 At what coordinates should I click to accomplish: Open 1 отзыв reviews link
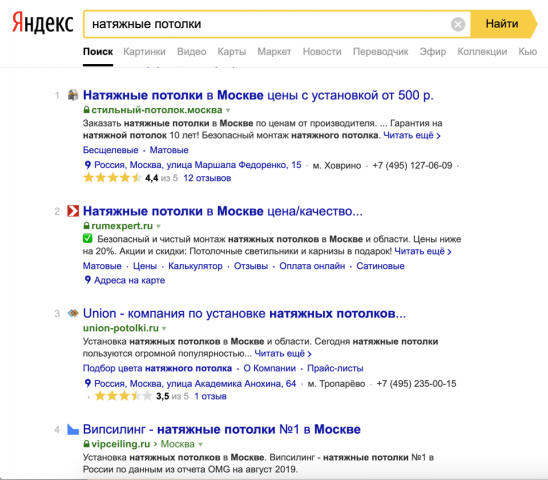210,396
